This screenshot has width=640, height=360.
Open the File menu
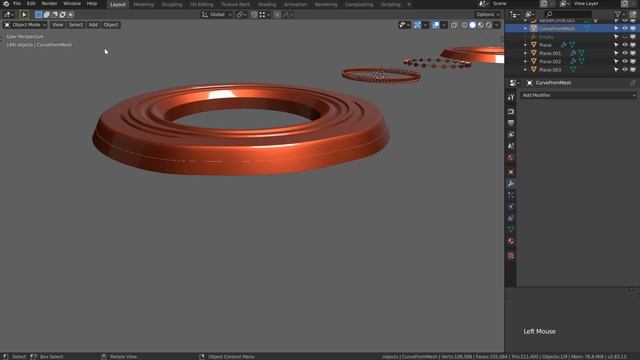(17, 4)
